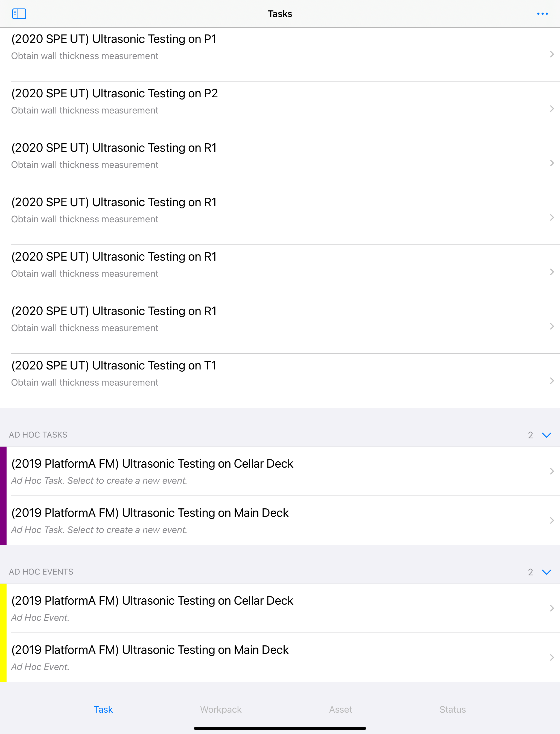This screenshot has height=734, width=560.
Task: Open chevron for Ad Hoc Event Cellar Deck
Action: (552, 608)
